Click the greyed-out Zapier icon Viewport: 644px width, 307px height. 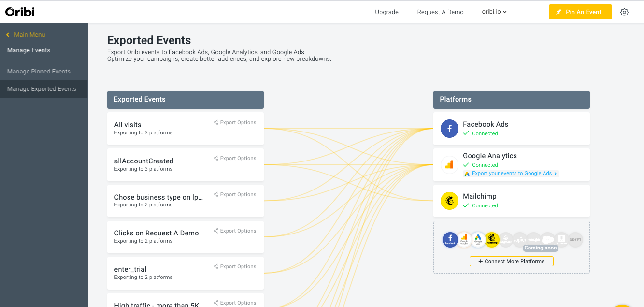coord(520,239)
